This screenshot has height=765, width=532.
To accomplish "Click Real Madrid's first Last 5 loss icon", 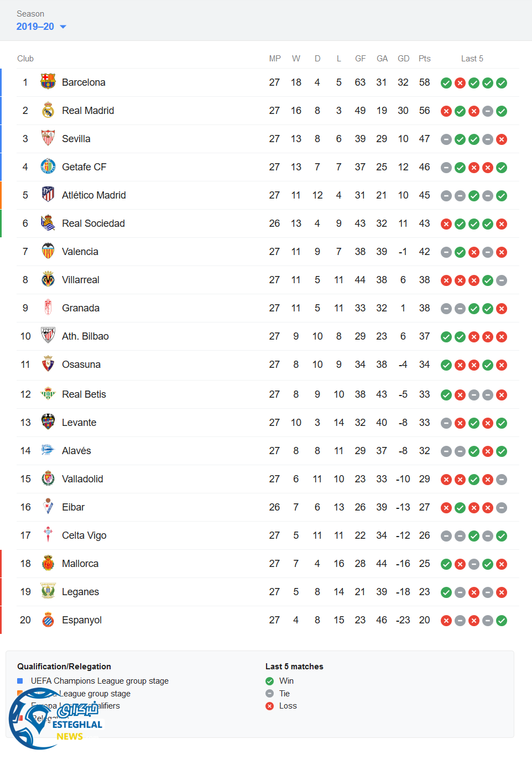I will point(446,111).
